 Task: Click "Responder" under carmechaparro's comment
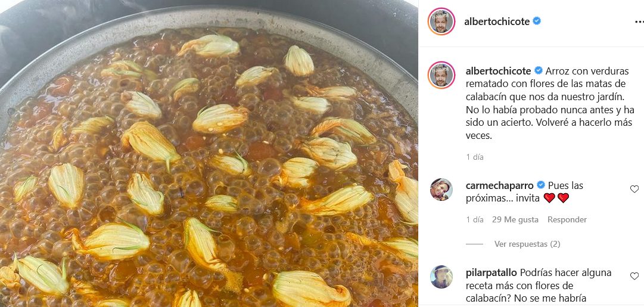pos(567,219)
